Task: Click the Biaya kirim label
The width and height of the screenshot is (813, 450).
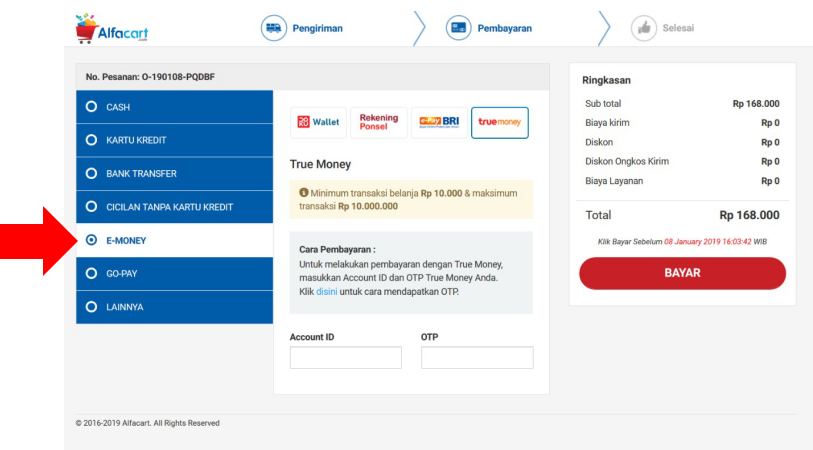Action: point(607,123)
